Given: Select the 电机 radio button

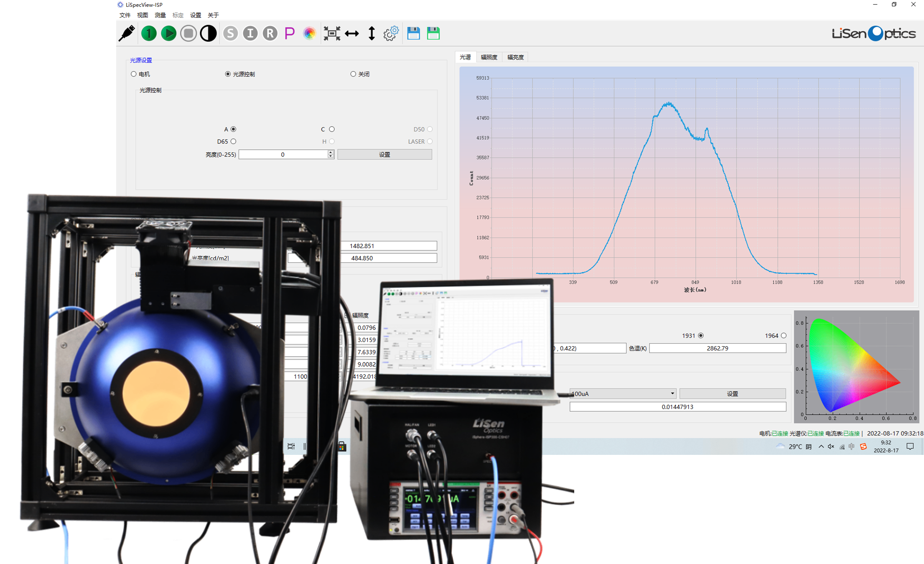Looking at the screenshot, I should [134, 74].
